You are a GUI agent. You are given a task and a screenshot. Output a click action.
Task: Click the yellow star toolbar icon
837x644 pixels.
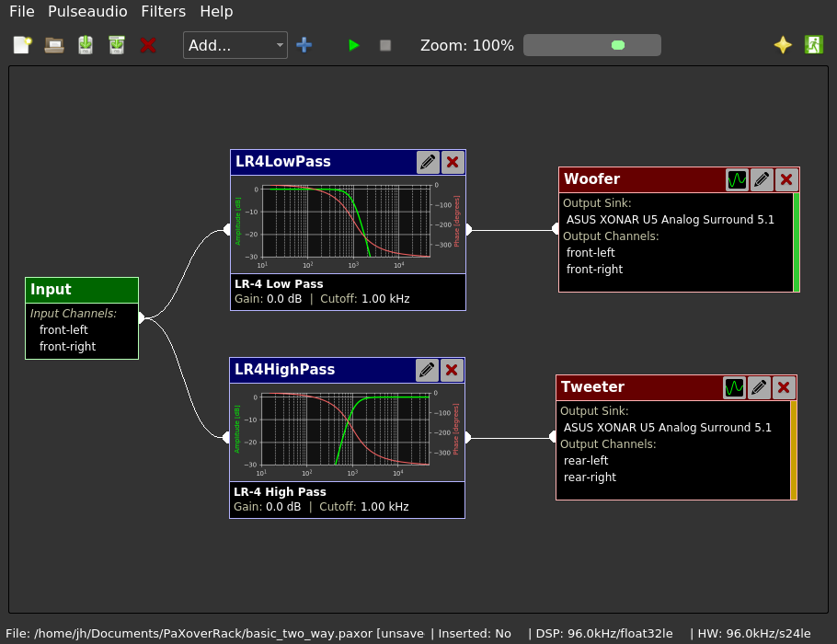tap(783, 45)
